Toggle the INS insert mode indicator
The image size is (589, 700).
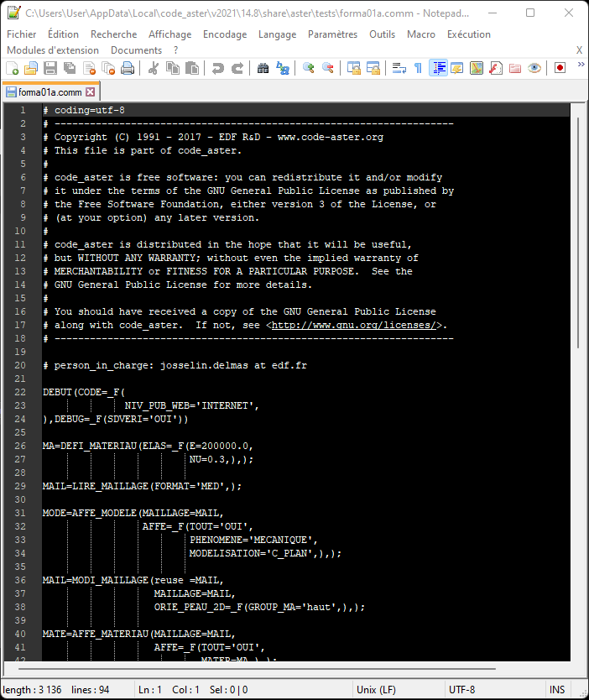(x=557, y=690)
